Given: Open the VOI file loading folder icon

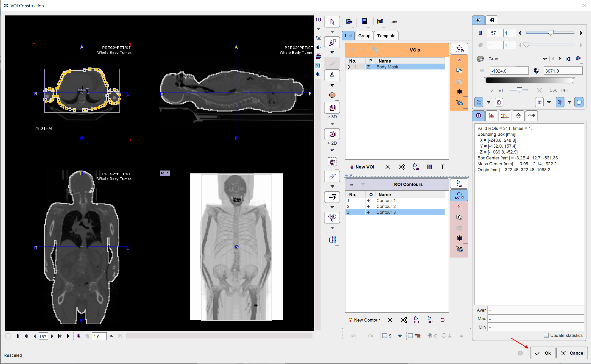Looking at the screenshot, I should [x=349, y=22].
